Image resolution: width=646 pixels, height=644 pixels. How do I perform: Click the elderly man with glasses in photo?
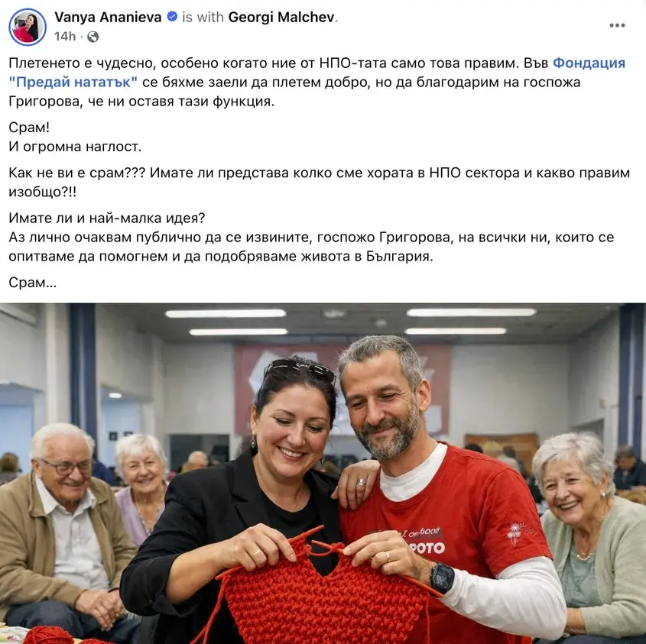click(x=62, y=527)
